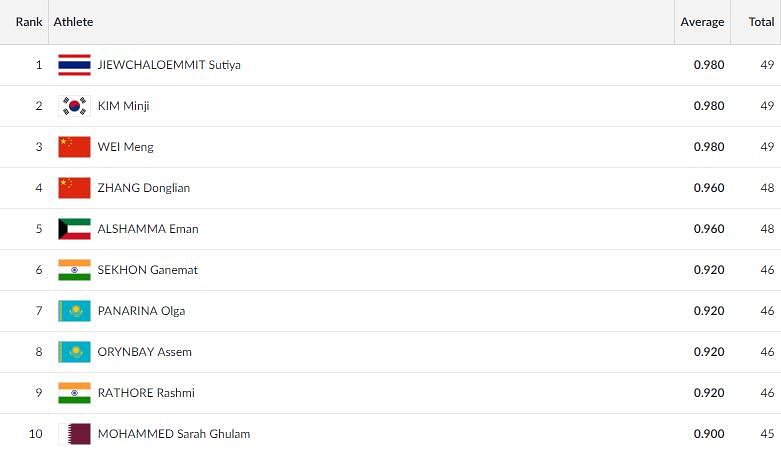Sort by the Athlete column header
The image size is (781, 451).
click(73, 22)
